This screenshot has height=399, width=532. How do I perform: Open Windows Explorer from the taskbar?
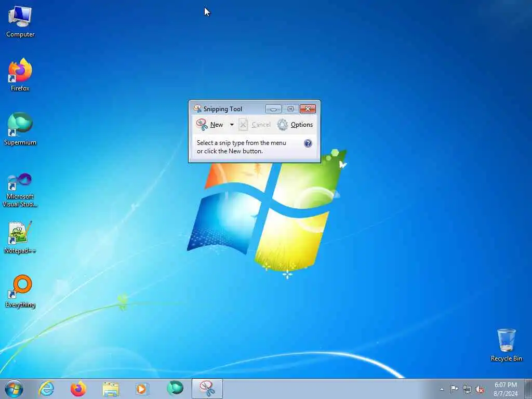tap(111, 389)
